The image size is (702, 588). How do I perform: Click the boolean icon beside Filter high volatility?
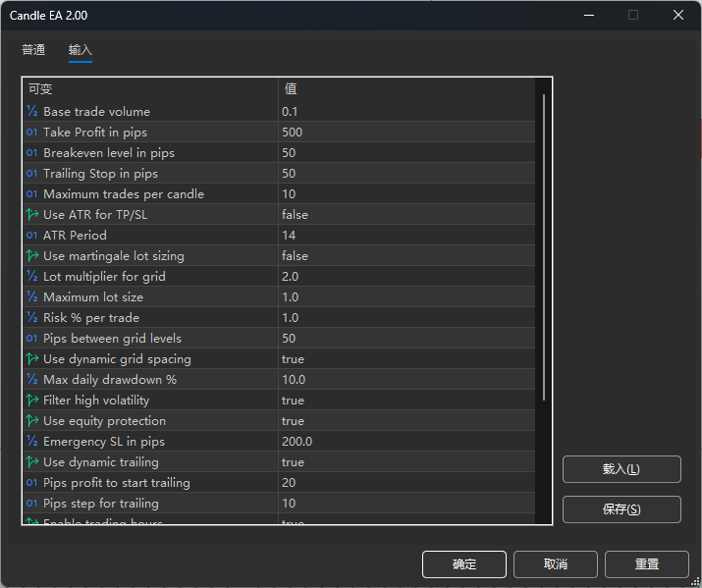point(32,401)
